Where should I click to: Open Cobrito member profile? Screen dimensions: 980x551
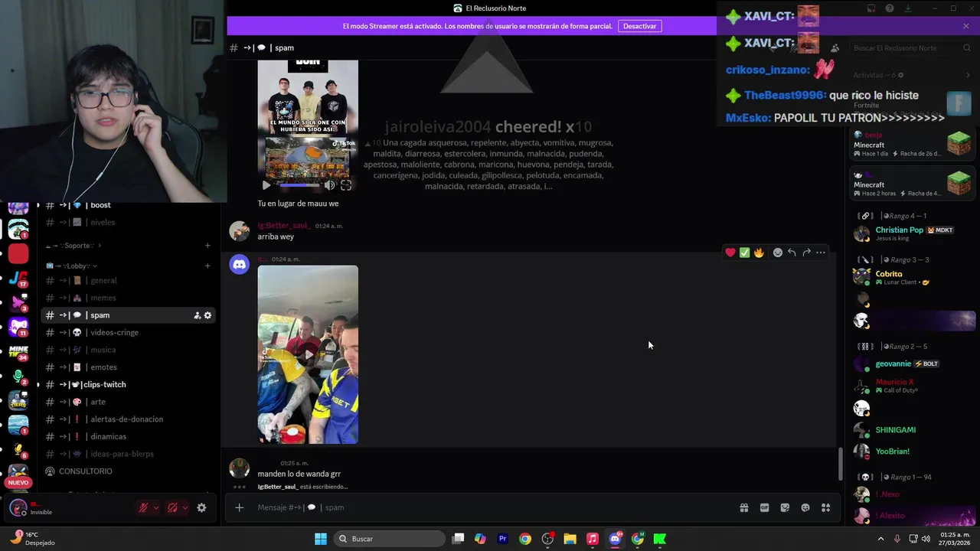911,277
